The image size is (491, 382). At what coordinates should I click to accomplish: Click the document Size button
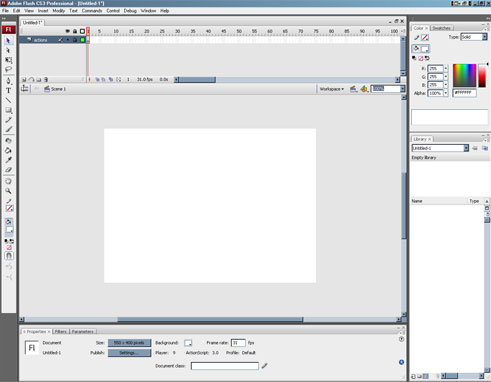(x=129, y=343)
